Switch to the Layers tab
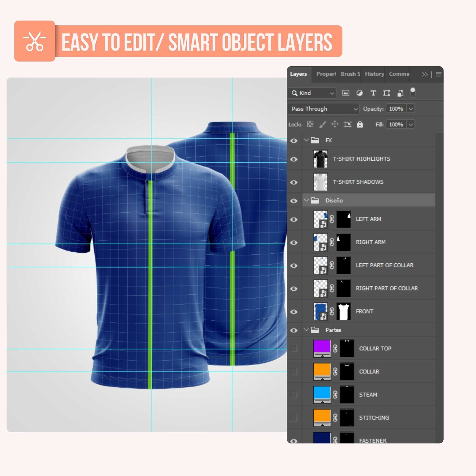The width and height of the screenshot is (476, 476). 299,74
